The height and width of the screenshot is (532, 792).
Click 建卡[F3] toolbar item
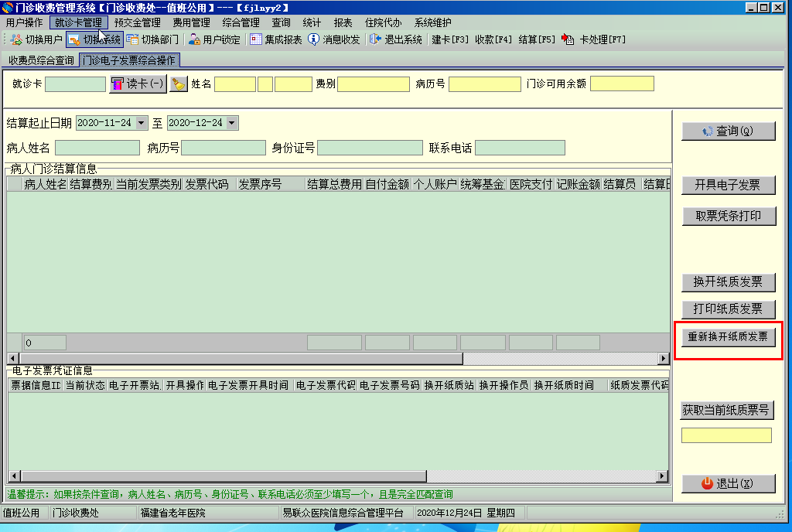click(x=450, y=39)
